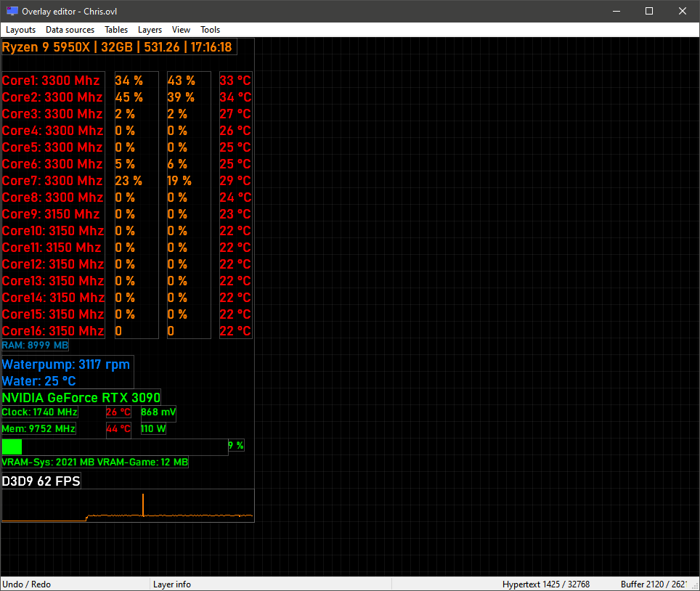Select the Waterpump: 3117 rpm text
700x591 pixels.
click(x=65, y=364)
